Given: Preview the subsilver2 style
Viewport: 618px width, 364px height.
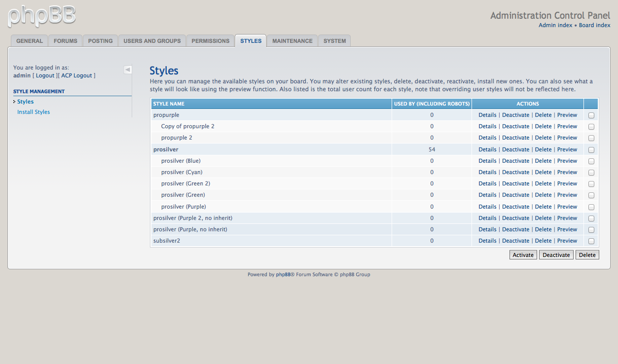Looking at the screenshot, I should coord(567,241).
